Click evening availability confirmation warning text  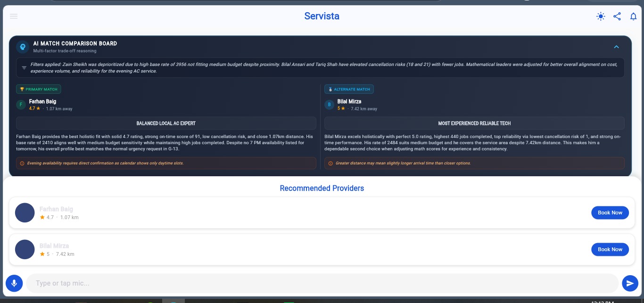pos(105,163)
